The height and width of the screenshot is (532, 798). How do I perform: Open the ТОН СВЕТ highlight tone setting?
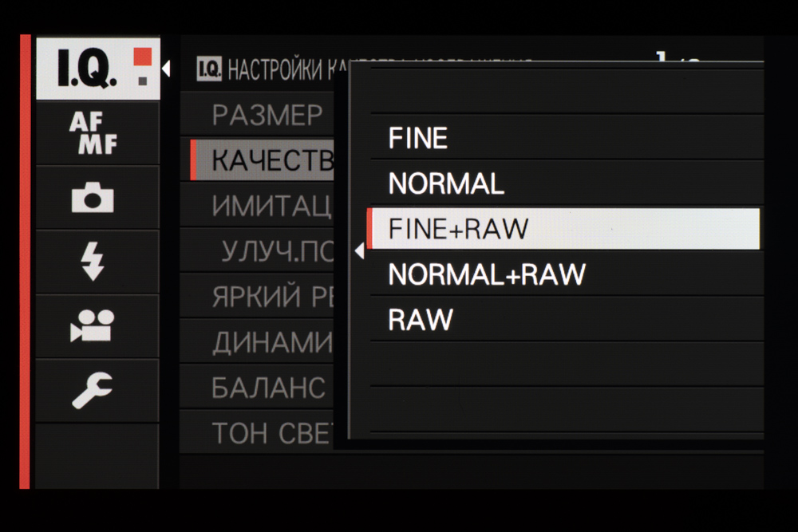point(271,434)
